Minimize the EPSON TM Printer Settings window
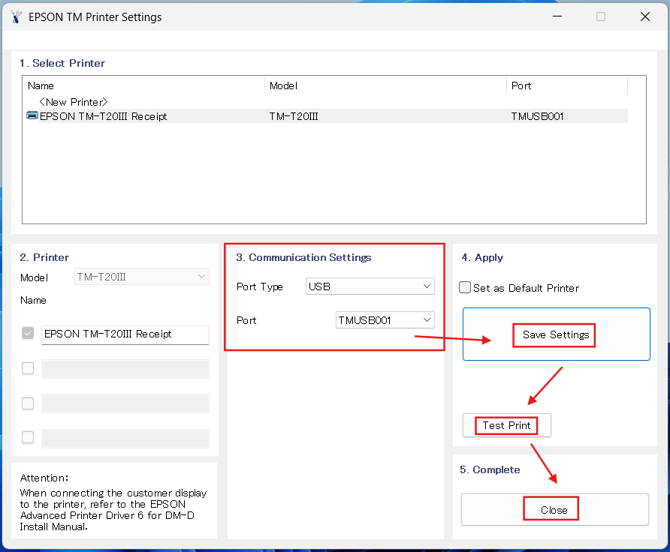This screenshot has height=552, width=670. [x=556, y=17]
